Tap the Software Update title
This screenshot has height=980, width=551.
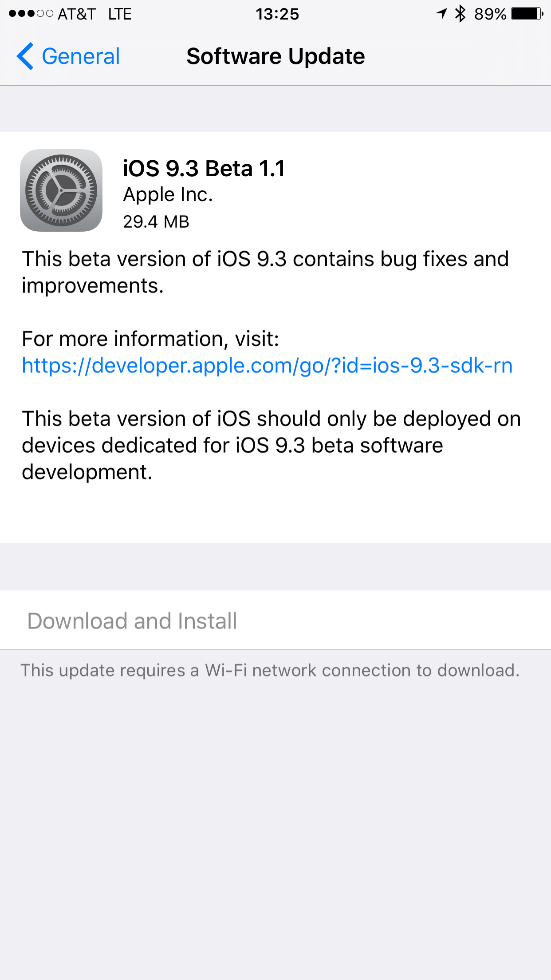[x=275, y=56]
